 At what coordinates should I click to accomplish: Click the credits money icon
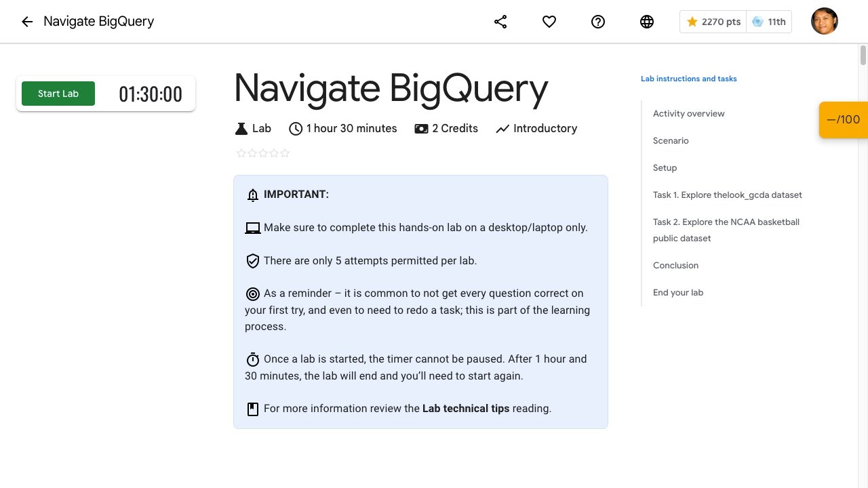click(x=421, y=129)
